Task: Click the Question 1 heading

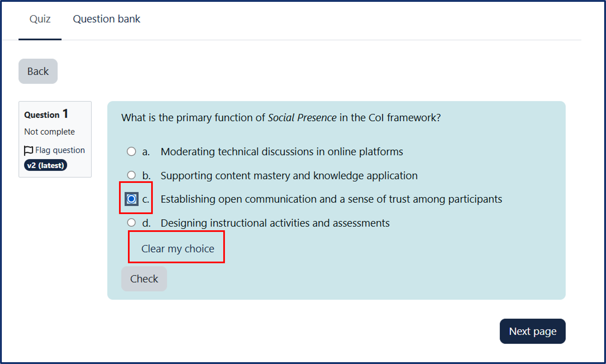Action: 46,114
